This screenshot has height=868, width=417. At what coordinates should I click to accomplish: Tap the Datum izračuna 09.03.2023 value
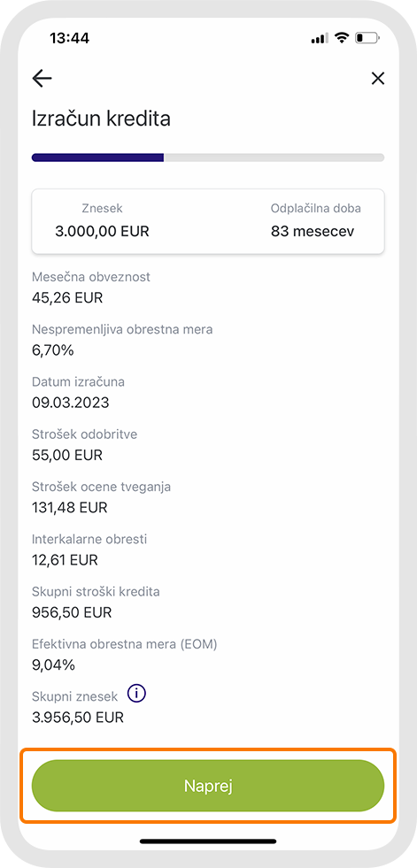click(70, 403)
